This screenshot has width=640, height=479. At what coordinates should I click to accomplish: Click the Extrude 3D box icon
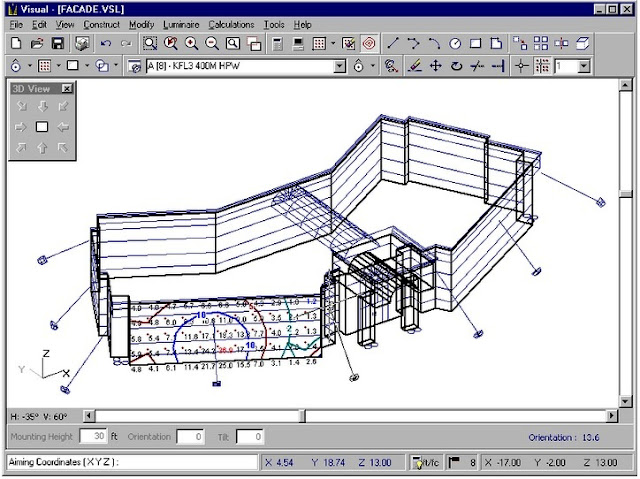coord(582,43)
